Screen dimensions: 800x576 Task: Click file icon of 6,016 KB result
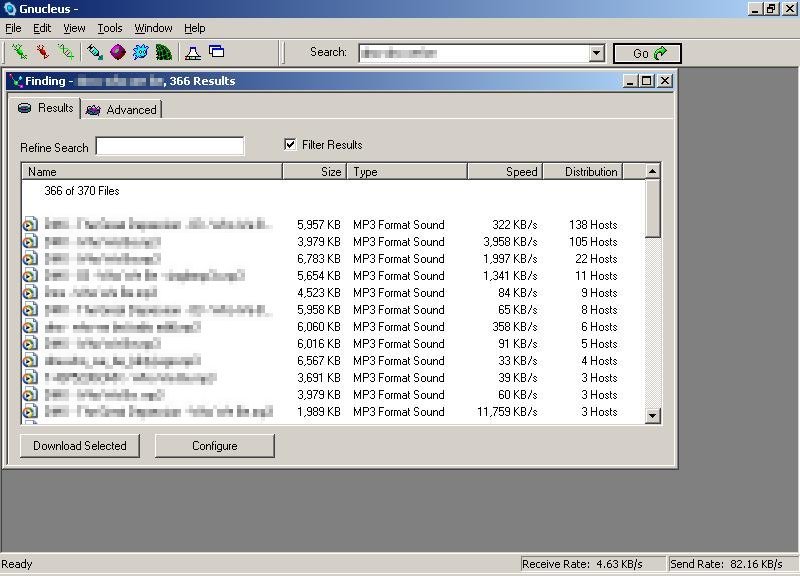30,344
